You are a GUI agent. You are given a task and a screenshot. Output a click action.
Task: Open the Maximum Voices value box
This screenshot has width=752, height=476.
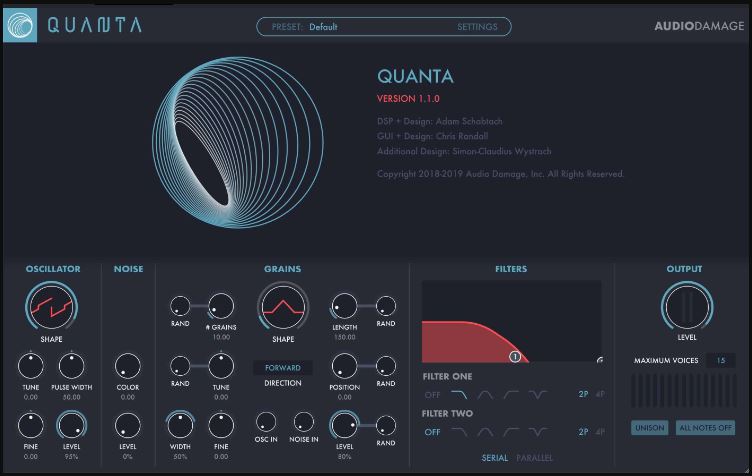[721, 360]
